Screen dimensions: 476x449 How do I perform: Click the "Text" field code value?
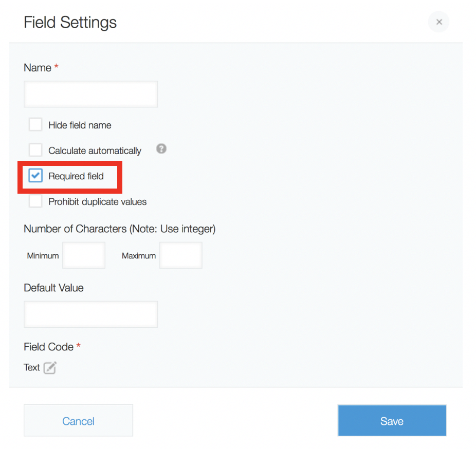click(x=31, y=368)
